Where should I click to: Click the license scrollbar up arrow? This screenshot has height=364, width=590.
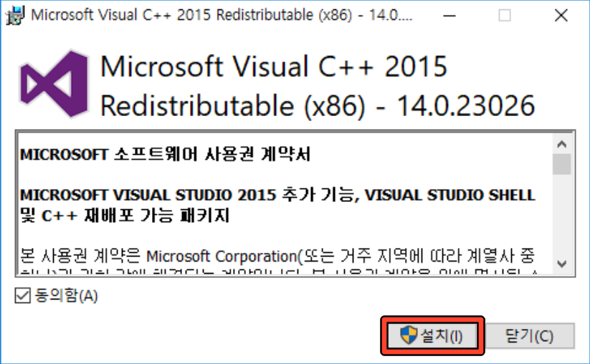pyautogui.click(x=562, y=144)
